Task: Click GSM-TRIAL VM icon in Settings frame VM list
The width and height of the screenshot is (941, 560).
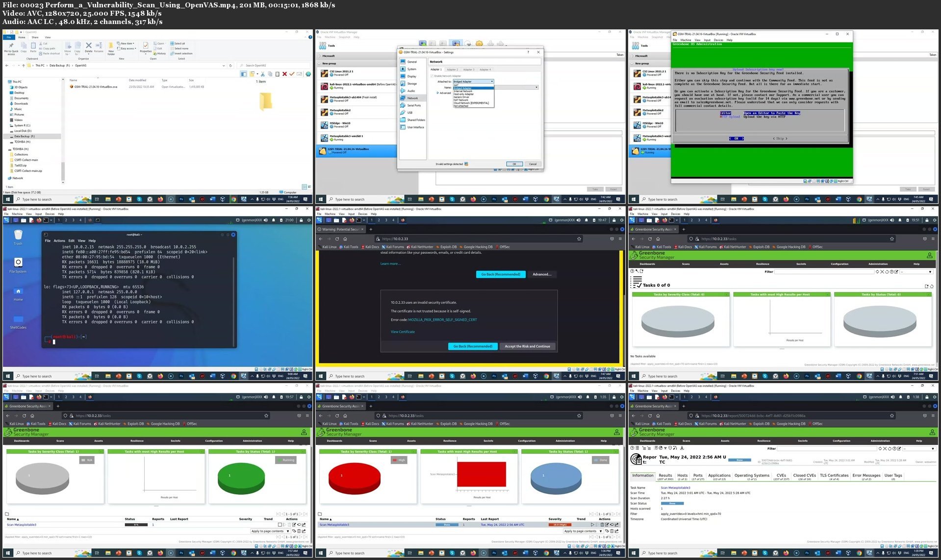Action: 323,151
